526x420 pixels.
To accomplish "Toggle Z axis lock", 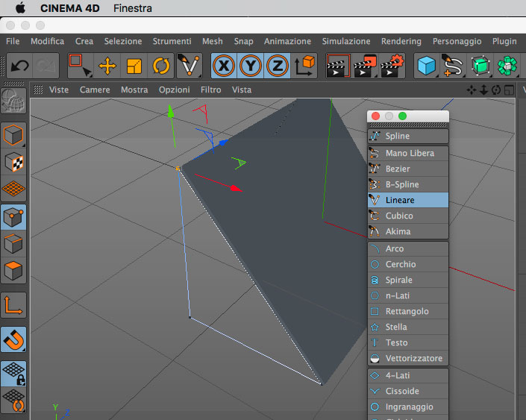I will coord(277,66).
